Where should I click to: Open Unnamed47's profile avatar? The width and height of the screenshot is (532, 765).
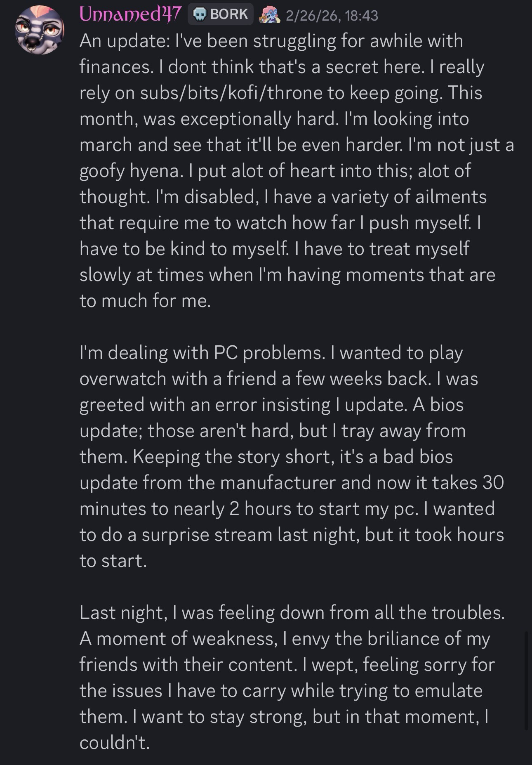tap(40, 30)
